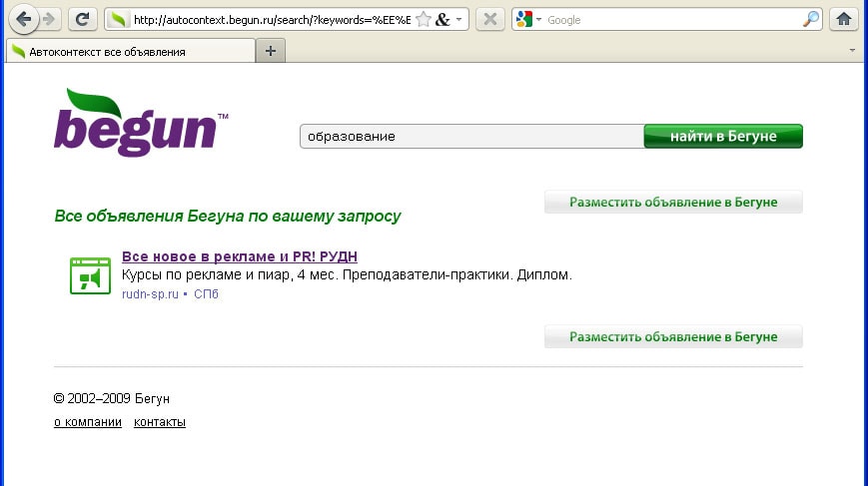Go to the home page with the house icon
The image size is (868, 486).
(844, 19)
